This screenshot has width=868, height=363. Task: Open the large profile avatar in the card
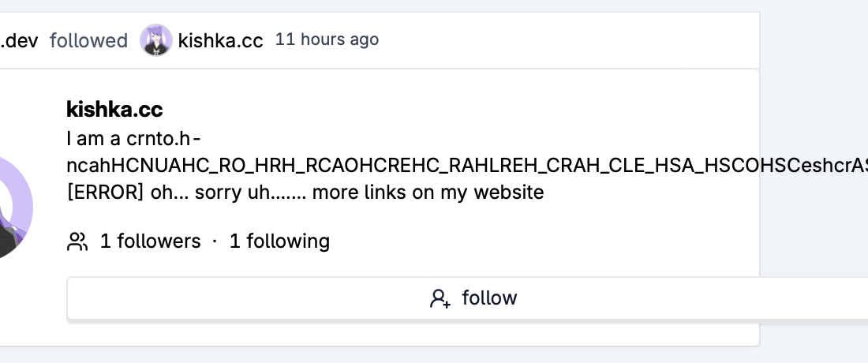pos(12,207)
